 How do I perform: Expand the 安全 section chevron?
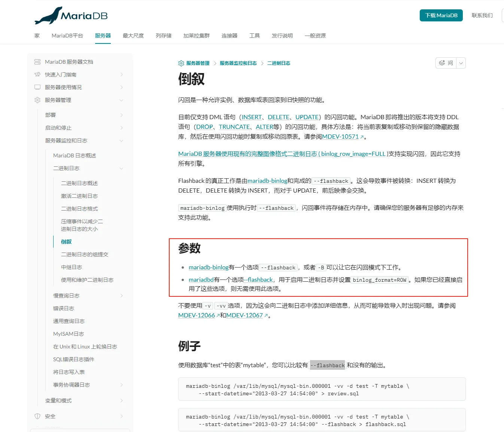click(x=121, y=416)
